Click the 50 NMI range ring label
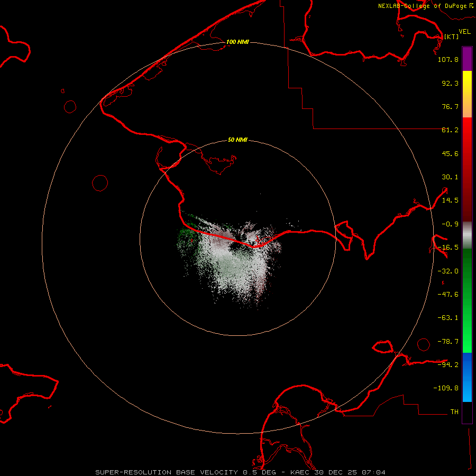Screen dimensions: 476x476 (x=237, y=140)
